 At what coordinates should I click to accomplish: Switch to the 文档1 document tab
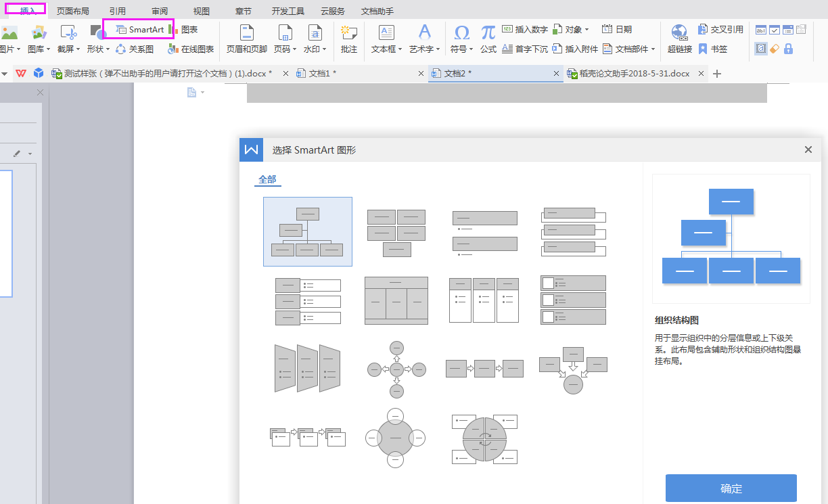coord(322,73)
